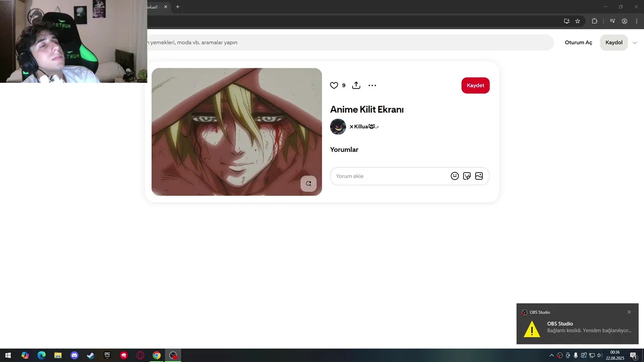Open Discord from the taskbar
Screen dimensions: 644x362
pyautogui.click(x=74, y=355)
